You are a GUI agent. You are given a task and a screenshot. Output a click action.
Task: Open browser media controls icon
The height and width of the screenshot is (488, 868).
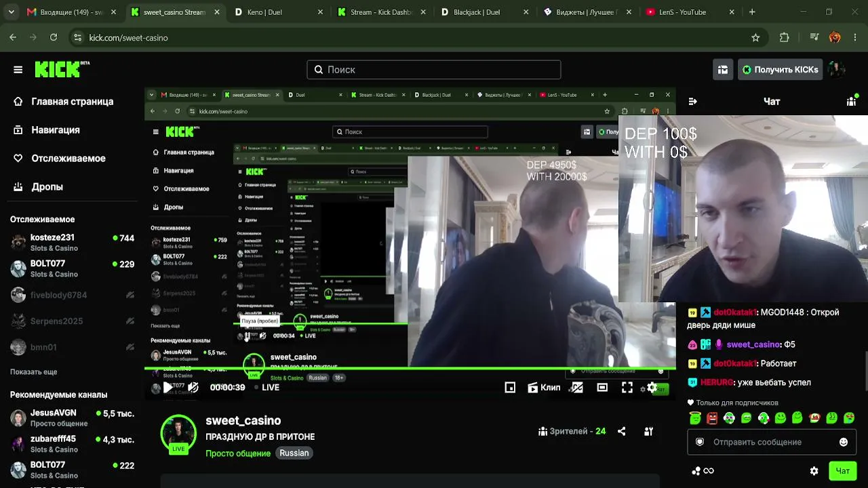click(815, 38)
